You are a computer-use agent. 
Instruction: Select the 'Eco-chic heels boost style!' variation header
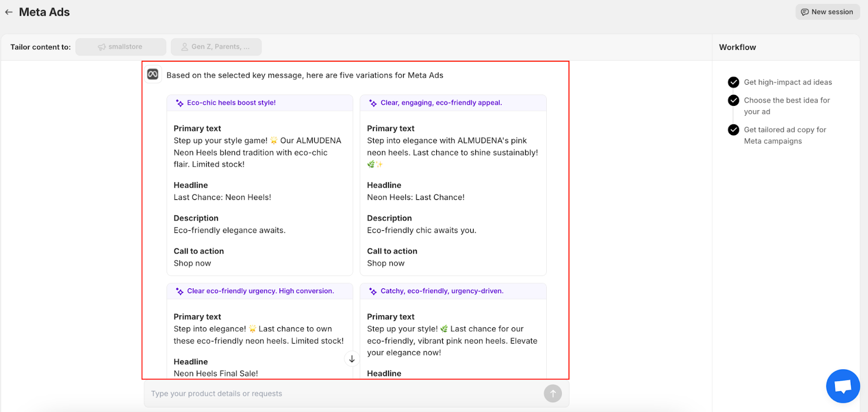pos(260,103)
